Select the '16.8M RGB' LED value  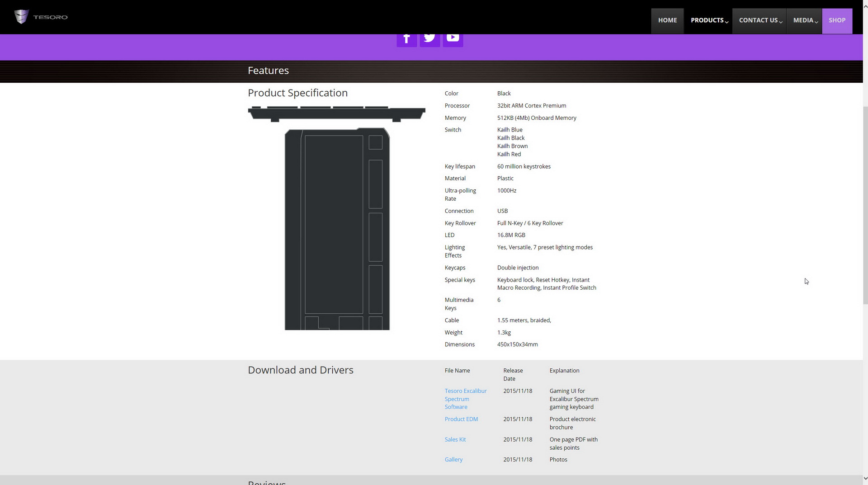(x=511, y=235)
